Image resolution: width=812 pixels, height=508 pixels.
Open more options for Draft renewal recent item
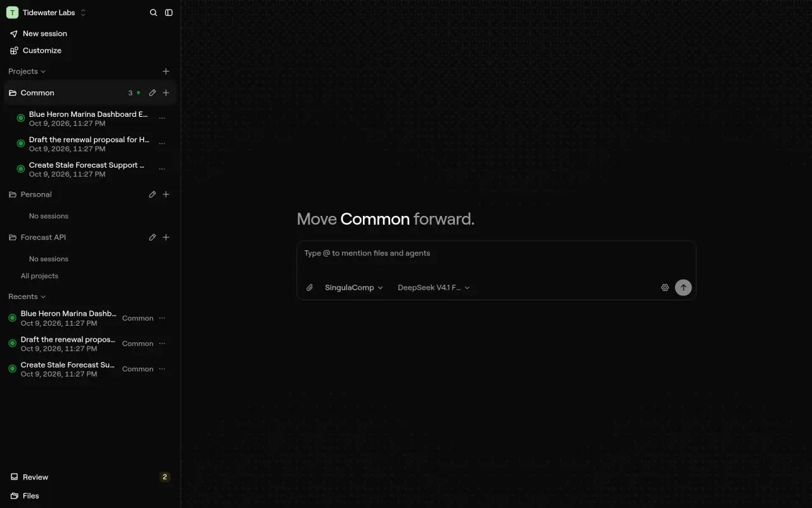[162, 344]
